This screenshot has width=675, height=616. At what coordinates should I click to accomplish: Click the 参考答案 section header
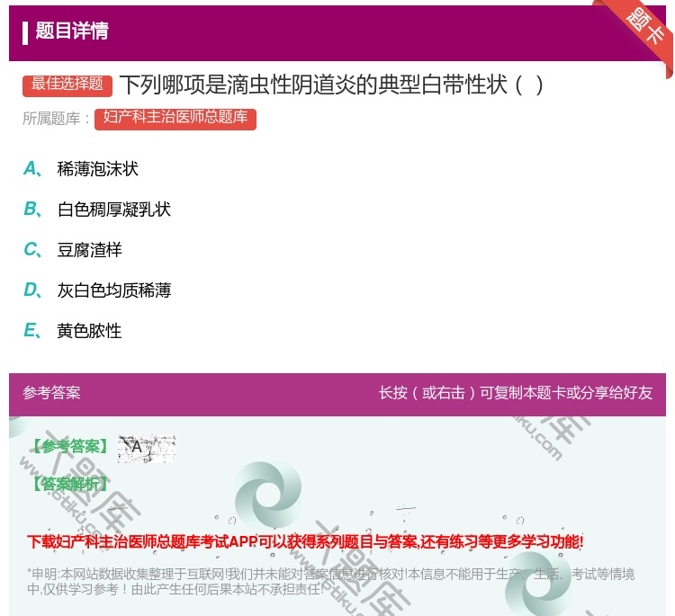pyautogui.click(x=51, y=393)
